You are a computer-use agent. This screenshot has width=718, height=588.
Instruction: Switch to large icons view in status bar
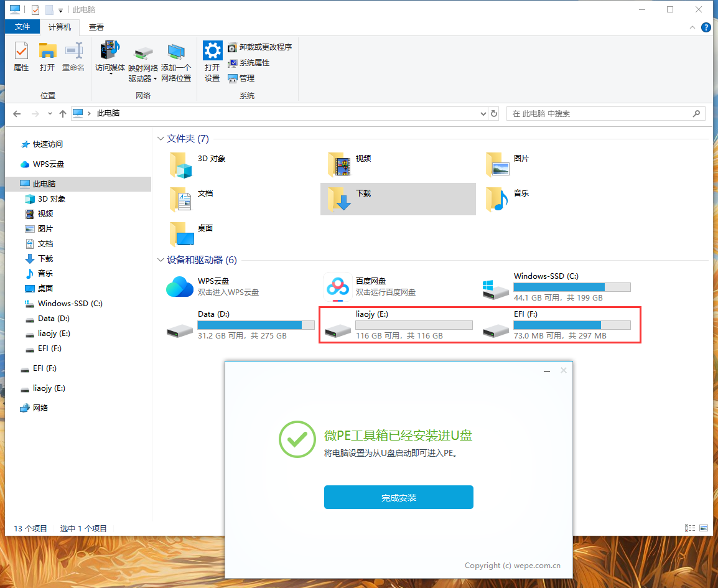[704, 528]
